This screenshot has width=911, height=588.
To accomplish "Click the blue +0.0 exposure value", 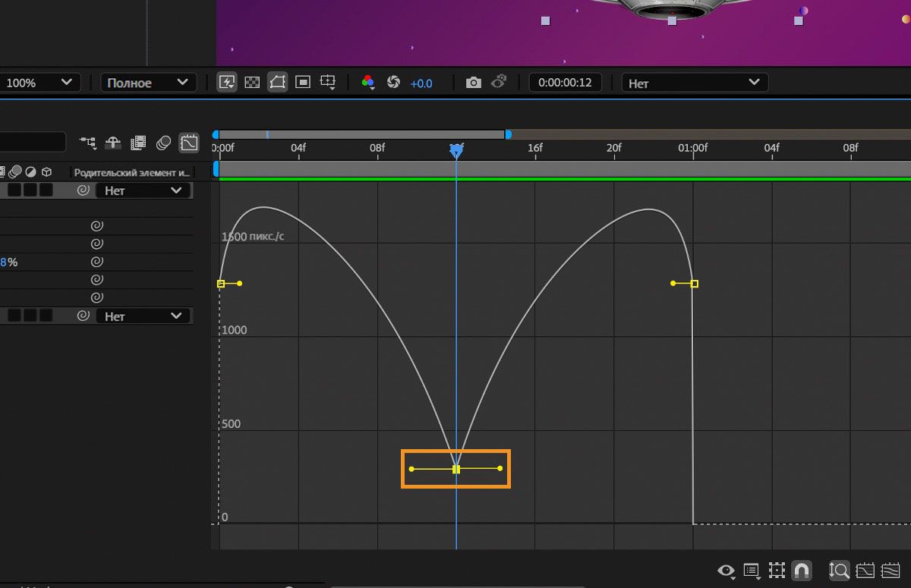I will click(x=421, y=83).
